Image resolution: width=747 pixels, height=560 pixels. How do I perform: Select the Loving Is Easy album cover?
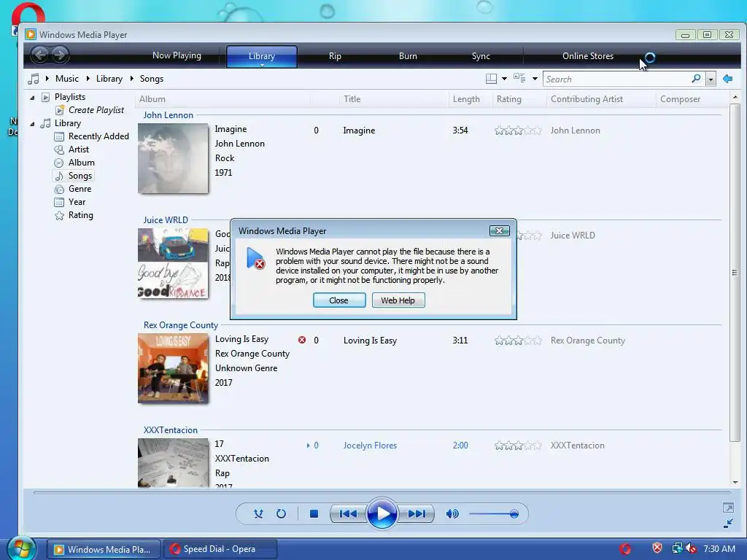[x=173, y=368]
